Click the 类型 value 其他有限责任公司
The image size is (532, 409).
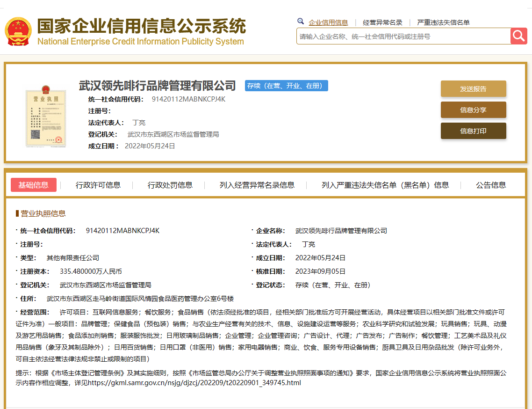[72, 258]
